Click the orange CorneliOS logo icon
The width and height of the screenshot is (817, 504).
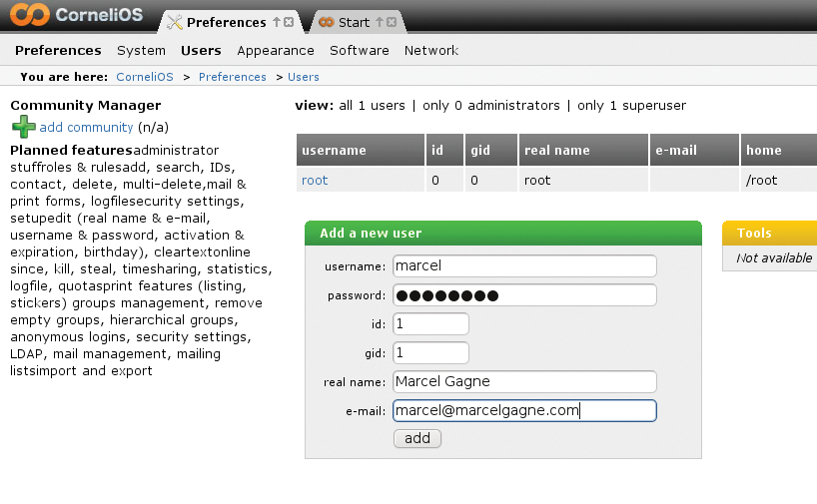coord(30,14)
